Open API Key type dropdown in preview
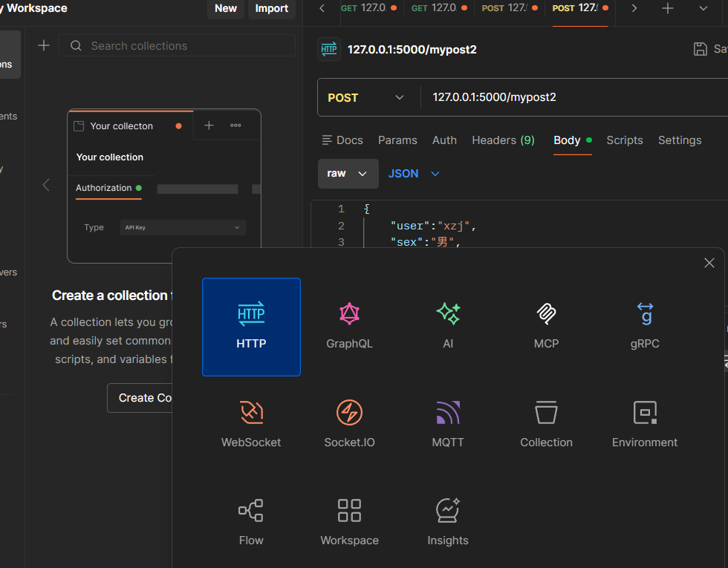 (x=183, y=227)
